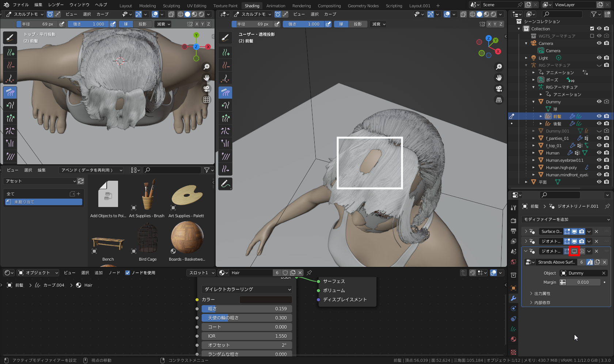Select the Paint brush tool in the sculpt toolbar
614x364 pixels.
(x=10, y=38)
